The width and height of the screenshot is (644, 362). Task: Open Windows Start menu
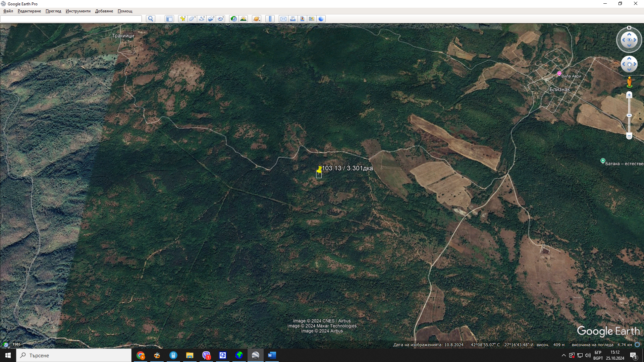click(8, 355)
